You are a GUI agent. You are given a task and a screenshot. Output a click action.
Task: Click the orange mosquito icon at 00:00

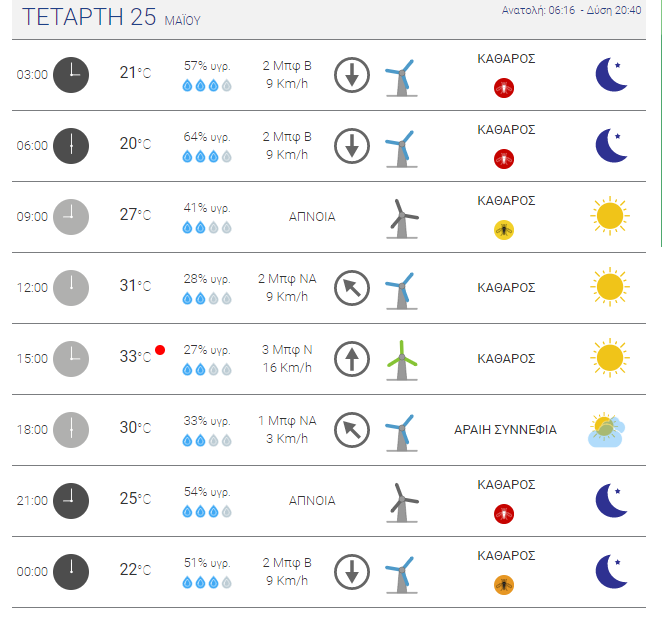pos(504,585)
